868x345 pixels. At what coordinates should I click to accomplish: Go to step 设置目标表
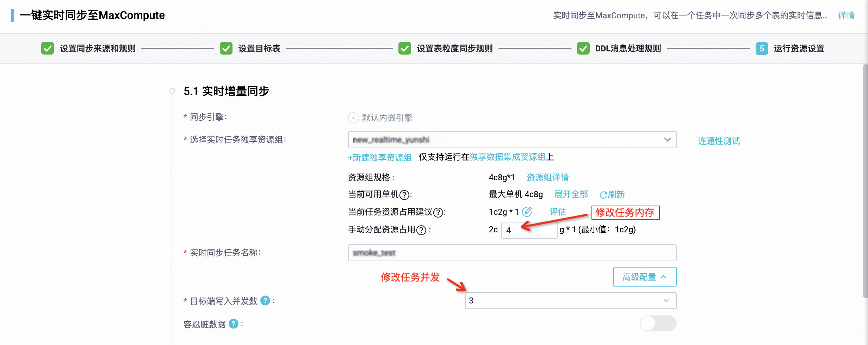[259, 48]
